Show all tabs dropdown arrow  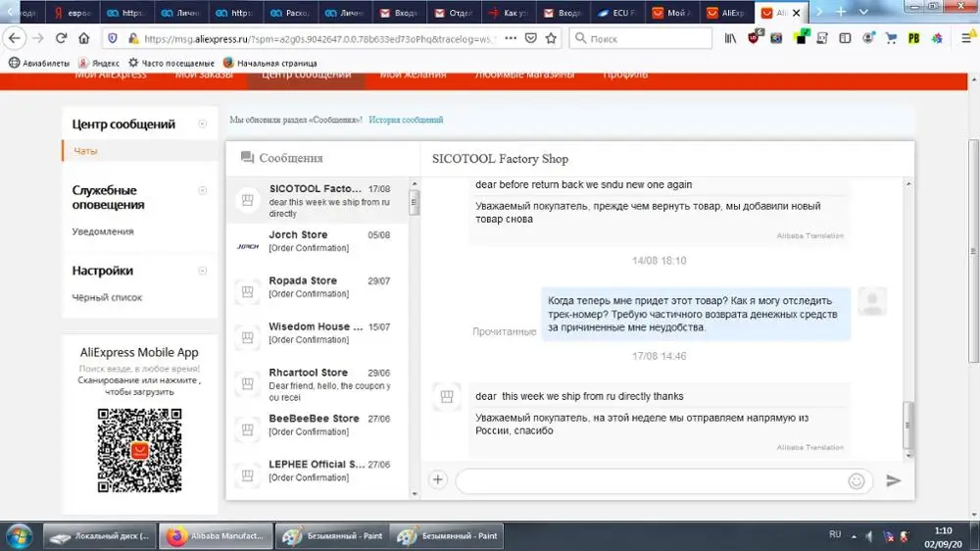click(x=863, y=12)
